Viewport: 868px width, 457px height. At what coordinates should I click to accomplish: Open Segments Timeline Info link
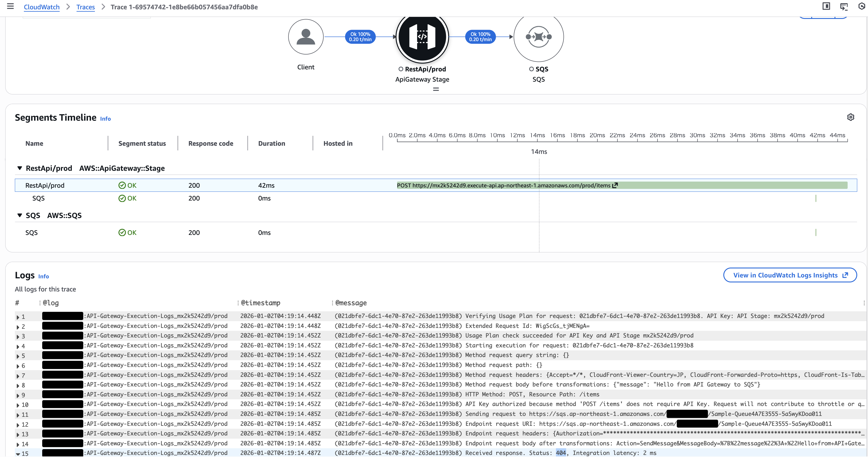tap(105, 119)
